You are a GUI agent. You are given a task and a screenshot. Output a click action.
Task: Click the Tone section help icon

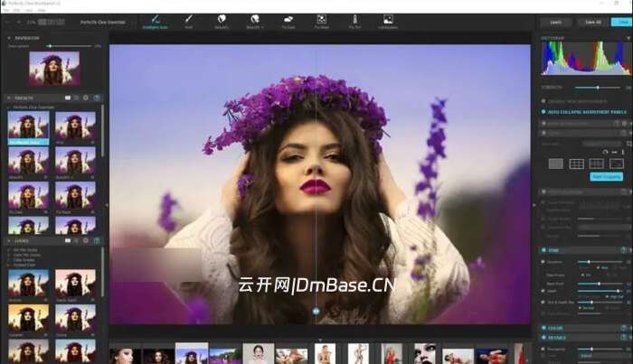(624, 250)
